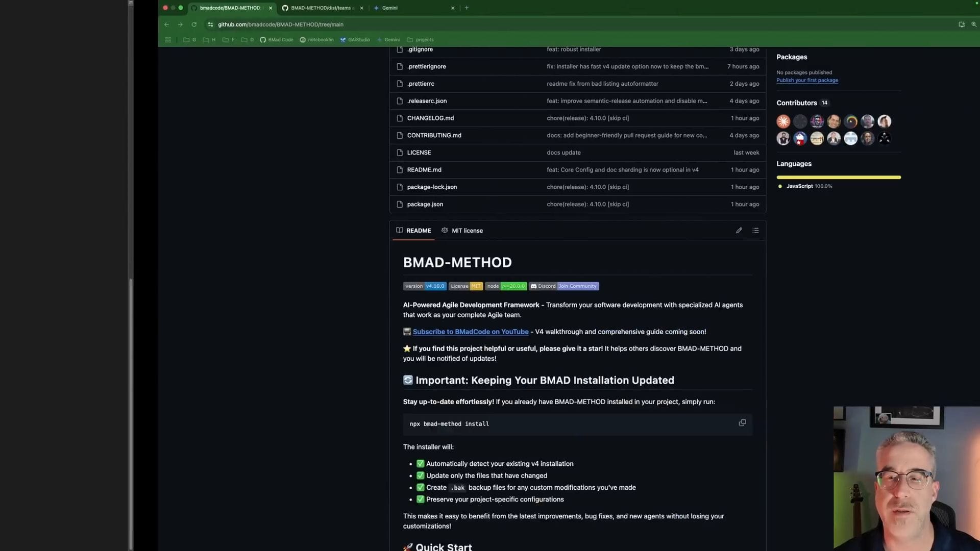Open Subscribe to BMadCode on YouTube link
The width and height of the screenshot is (980, 551).
[x=470, y=332]
